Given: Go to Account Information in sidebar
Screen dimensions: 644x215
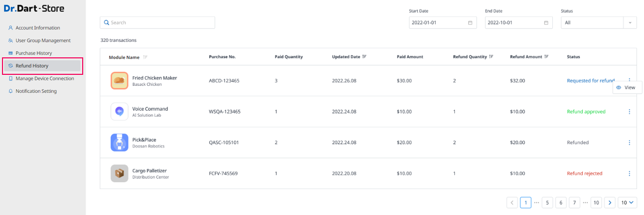Looking at the screenshot, I should coord(37,28).
